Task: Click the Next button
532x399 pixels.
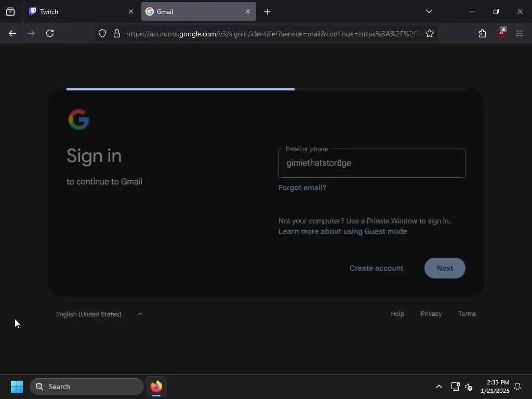Action: [x=445, y=268]
